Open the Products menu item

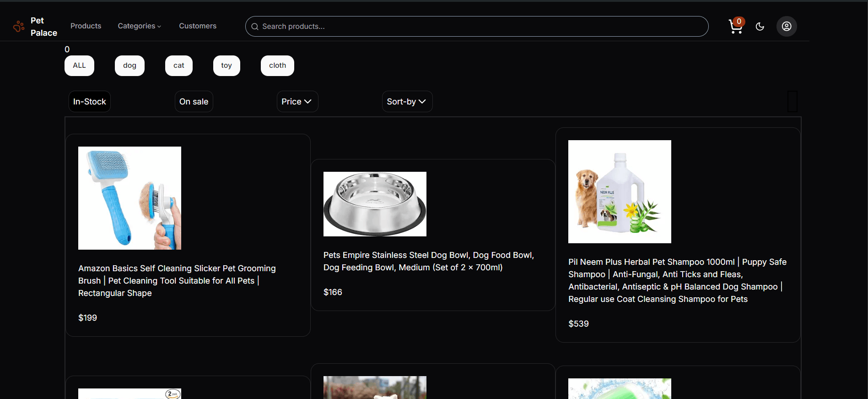(86, 26)
